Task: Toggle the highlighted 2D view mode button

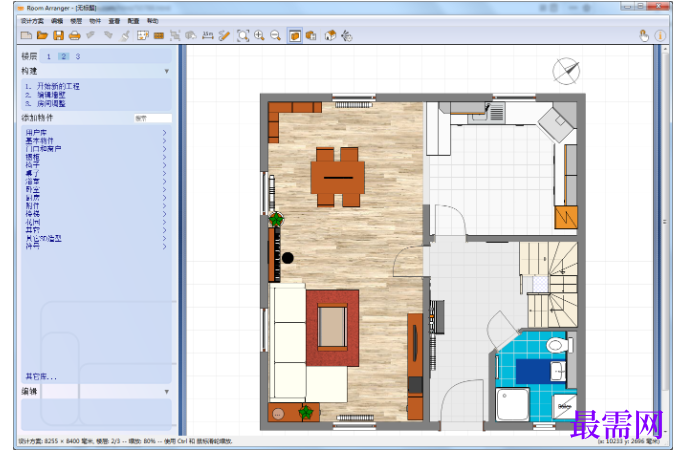Action: (294, 36)
